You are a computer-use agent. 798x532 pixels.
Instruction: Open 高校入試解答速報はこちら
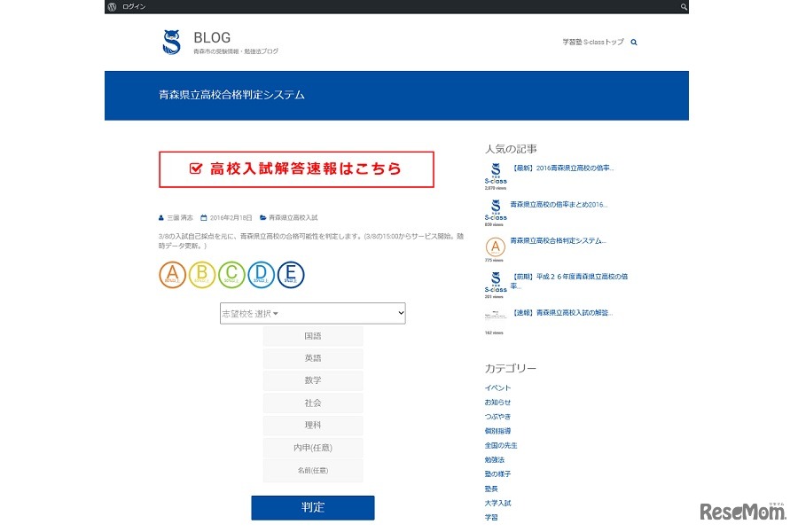click(x=305, y=168)
